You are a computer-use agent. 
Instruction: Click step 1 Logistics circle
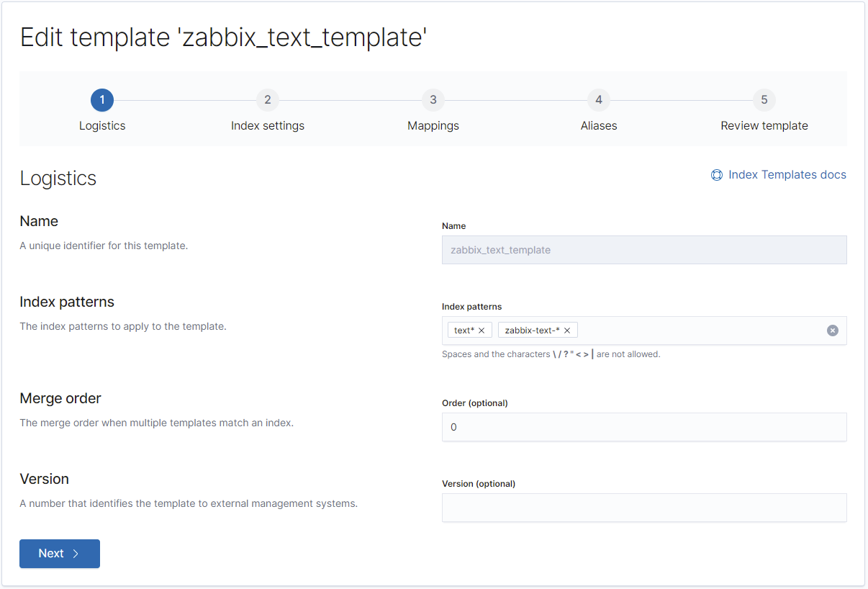102,100
